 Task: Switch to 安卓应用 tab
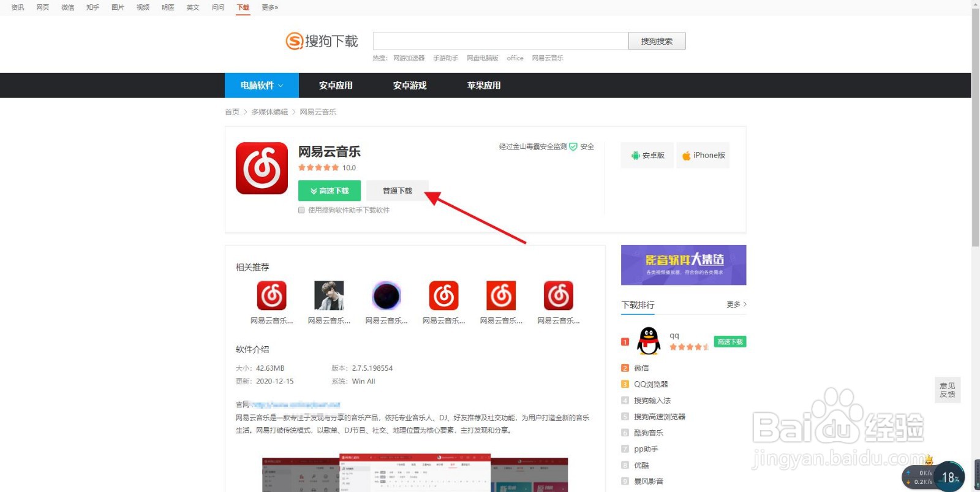[336, 85]
